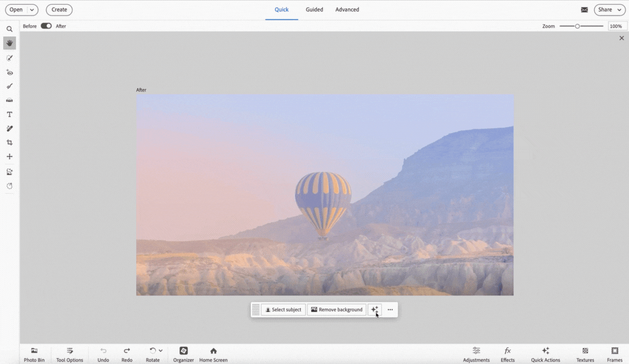
Task: Open the Effects panel
Action: 508,354
